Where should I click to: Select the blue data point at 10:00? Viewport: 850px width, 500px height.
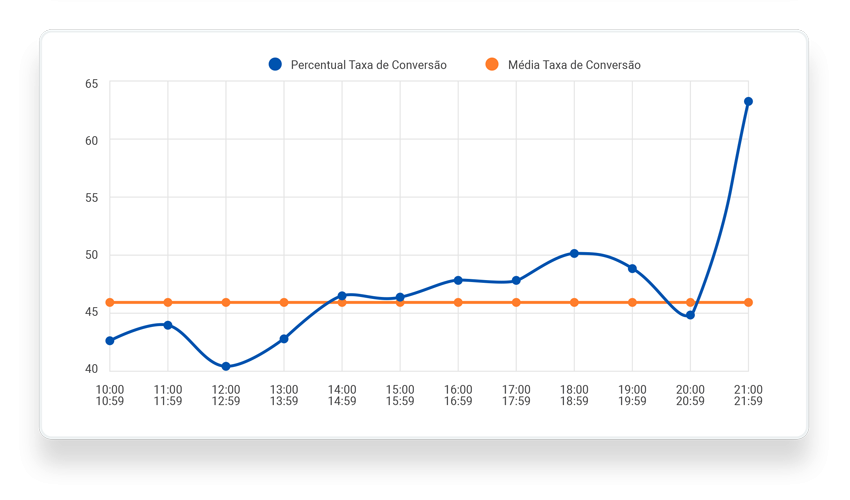tap(110, 341)
